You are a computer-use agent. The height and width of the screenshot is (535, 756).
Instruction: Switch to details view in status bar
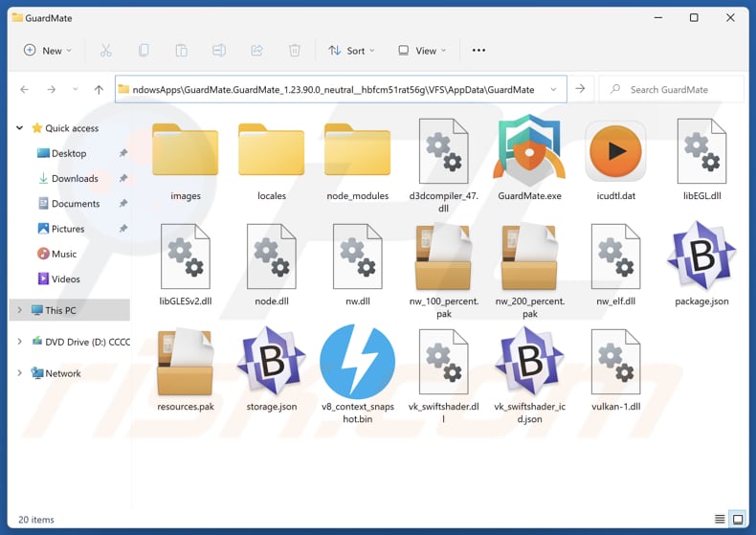tap(721, 520)
